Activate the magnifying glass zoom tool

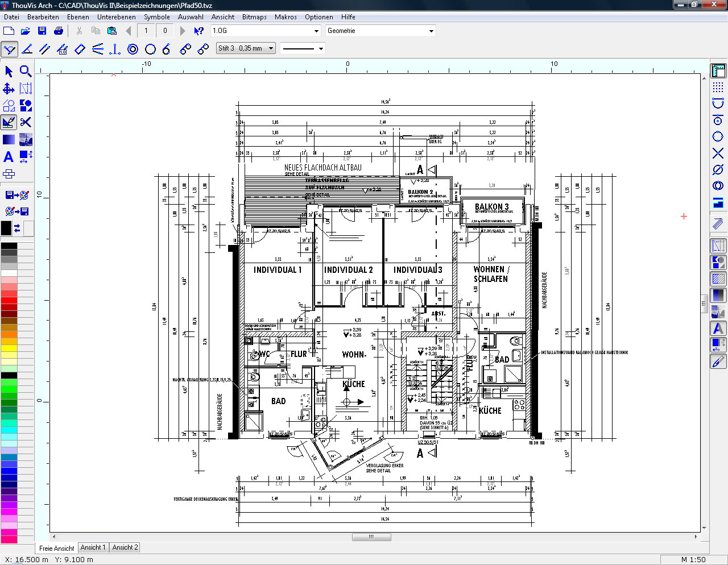pos(26,71)
